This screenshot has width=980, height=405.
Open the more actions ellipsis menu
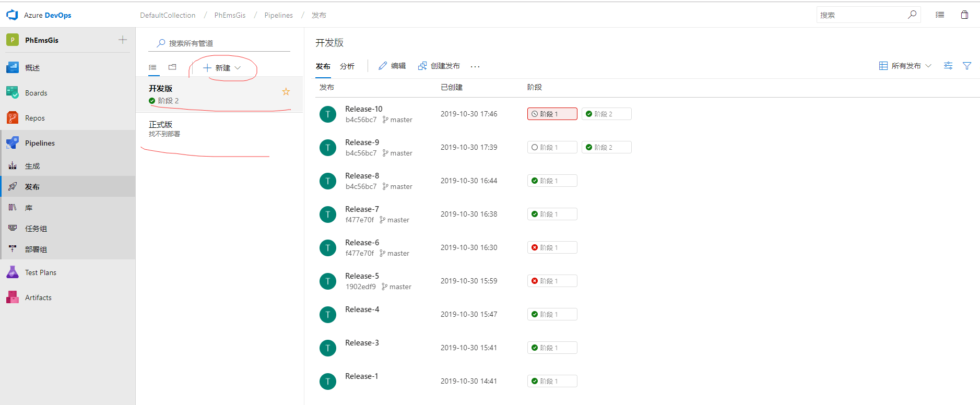pos(475,66)
